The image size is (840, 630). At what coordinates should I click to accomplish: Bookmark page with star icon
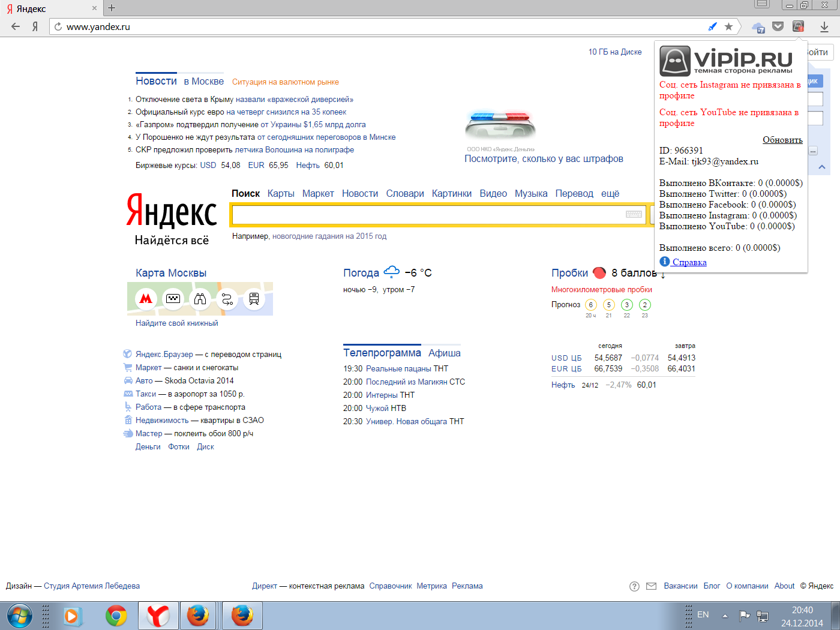pos(729,26)
